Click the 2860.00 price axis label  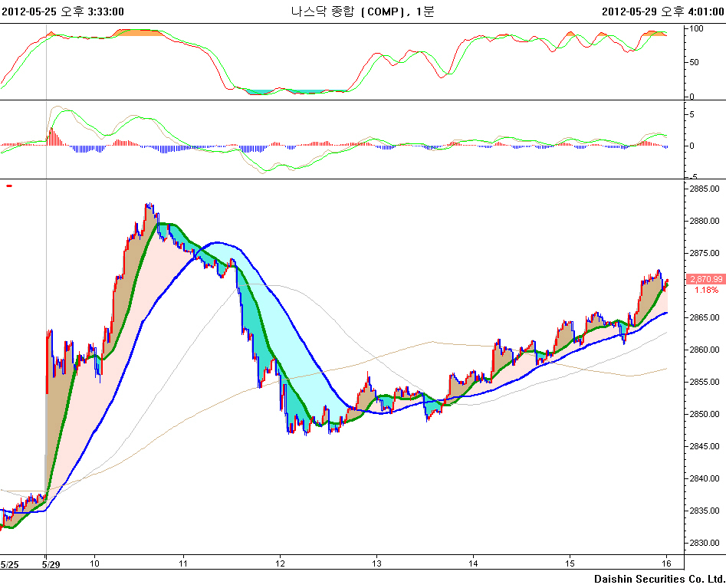(x=703, y=350)
